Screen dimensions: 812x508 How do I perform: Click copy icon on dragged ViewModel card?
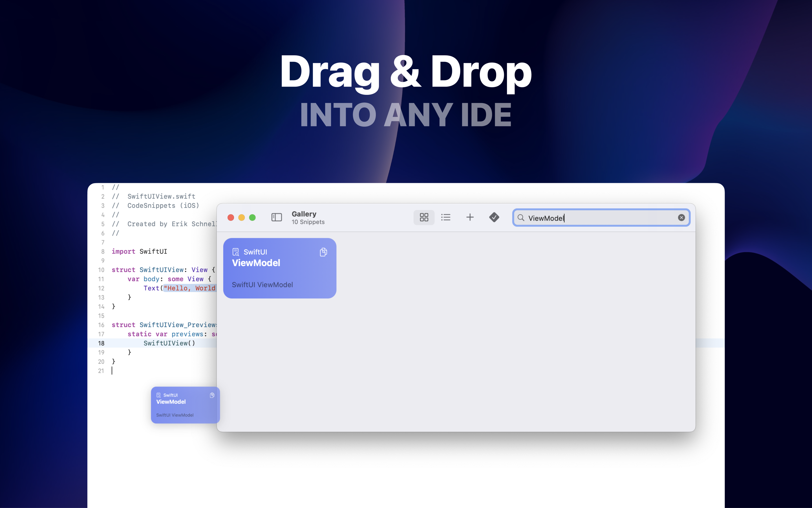click(212, 395)
